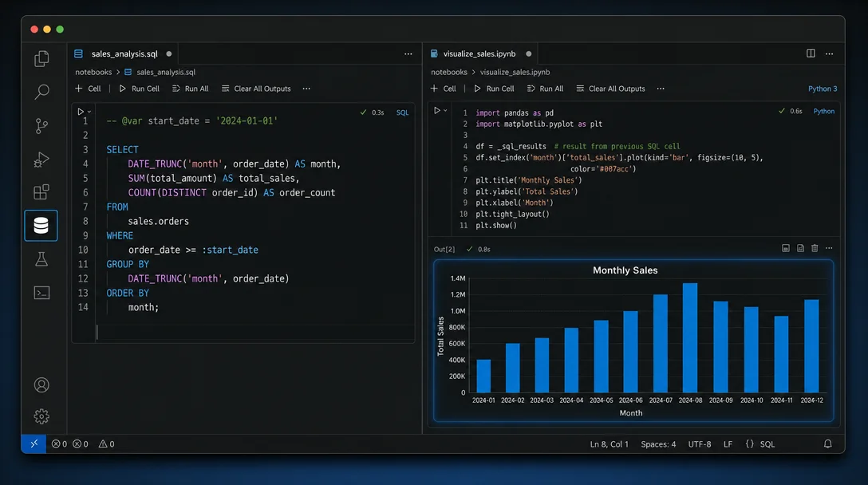Close the sales_analysis.sql unsaved dot
Viewport: 868px width, 485px height.
(169, 53)
